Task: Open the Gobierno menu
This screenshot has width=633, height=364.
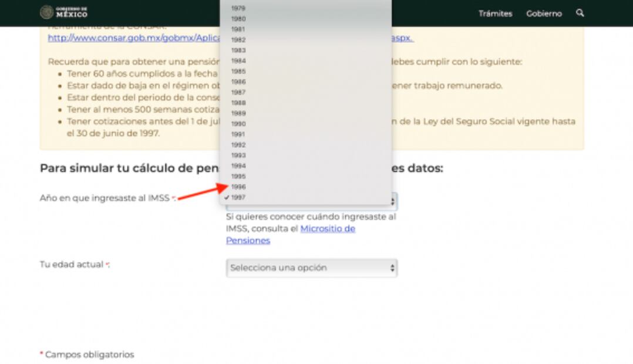Action: tap(544, 14)
